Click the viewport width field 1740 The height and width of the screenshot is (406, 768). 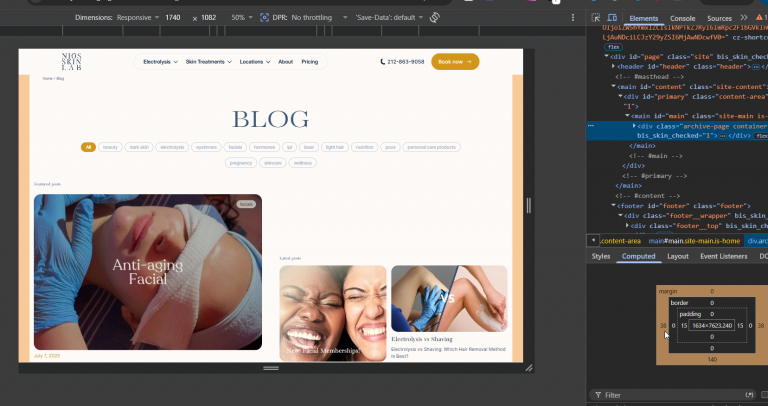(173, 18)
